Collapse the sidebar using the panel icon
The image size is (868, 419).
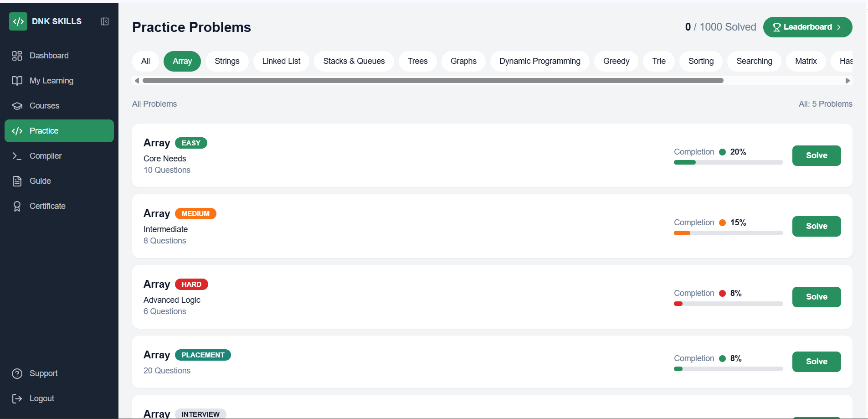pos(105,21)
